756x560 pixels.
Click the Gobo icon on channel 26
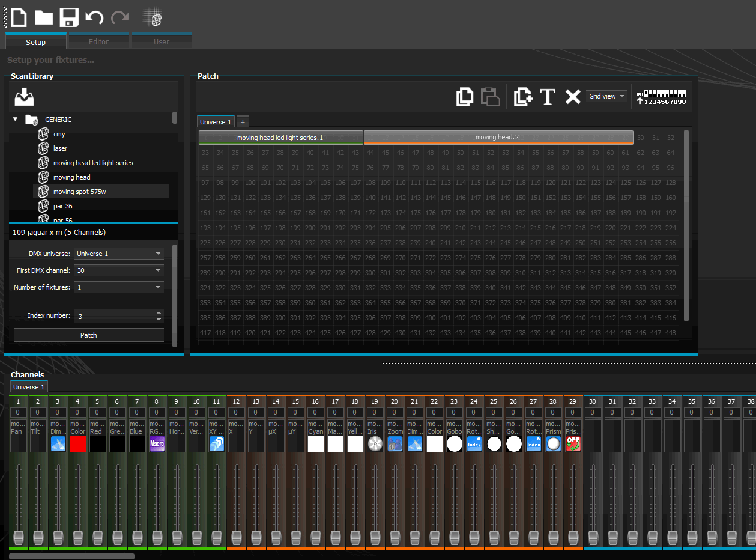[513, 444]
